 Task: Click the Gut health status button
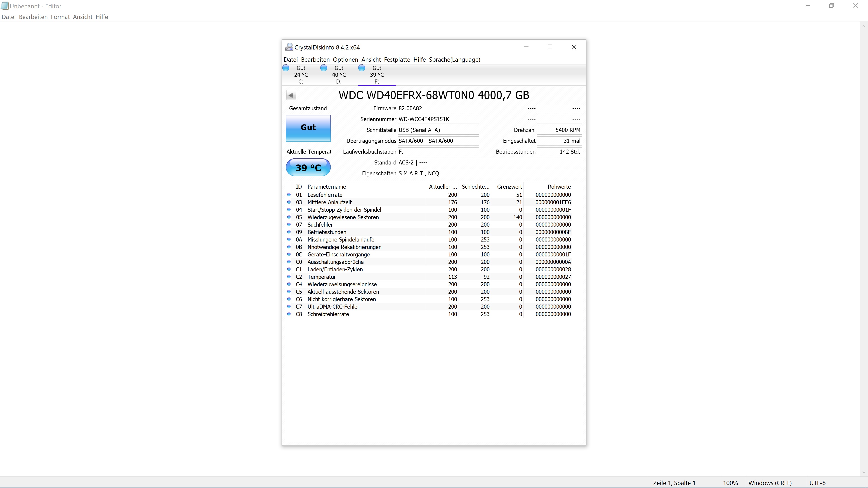point(308,128)
